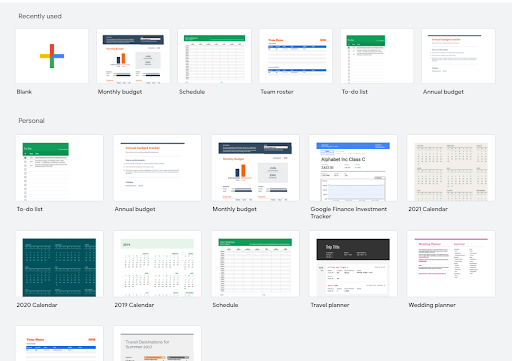Click "Monthly budget" label in Recently used
This screenshot has height=361, width=512.
point(120,92)
